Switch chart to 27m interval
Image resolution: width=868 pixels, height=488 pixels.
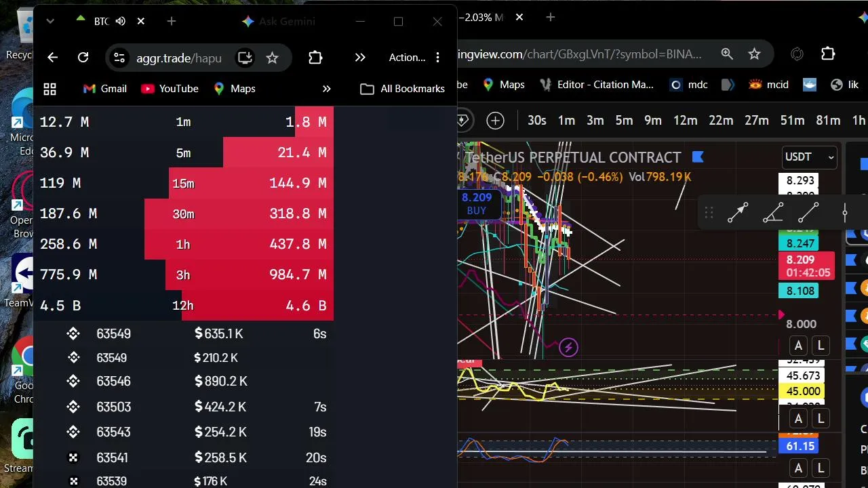pyautogui.click(x=756, y=121)
